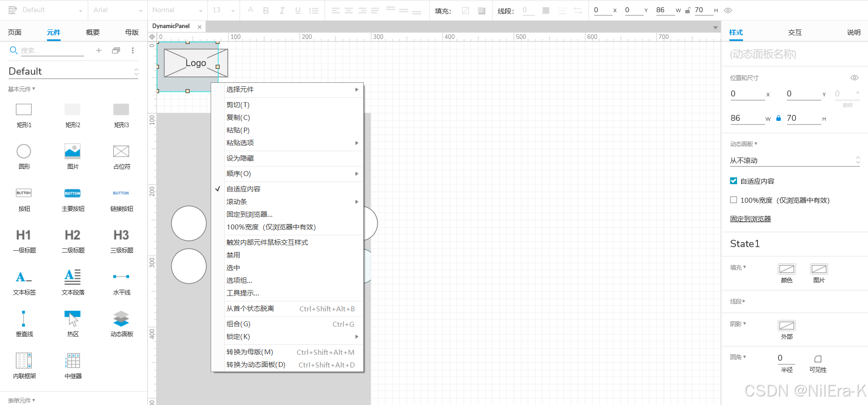868x405 pixels.
Task: Open the fill 图片 image swatch
Action: (819, 269)
